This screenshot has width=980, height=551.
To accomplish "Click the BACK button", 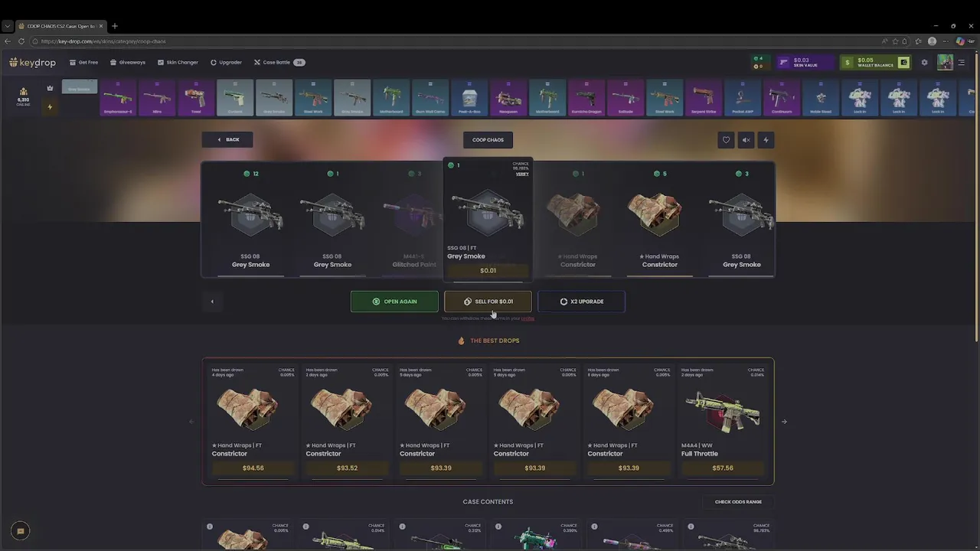I will click(x=227, y=139).
